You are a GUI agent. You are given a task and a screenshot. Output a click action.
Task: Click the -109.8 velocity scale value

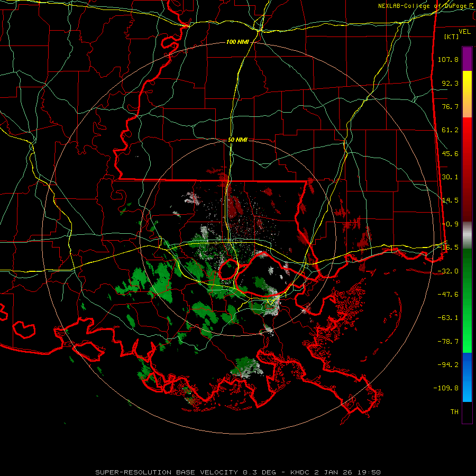(x=446, y=388)
